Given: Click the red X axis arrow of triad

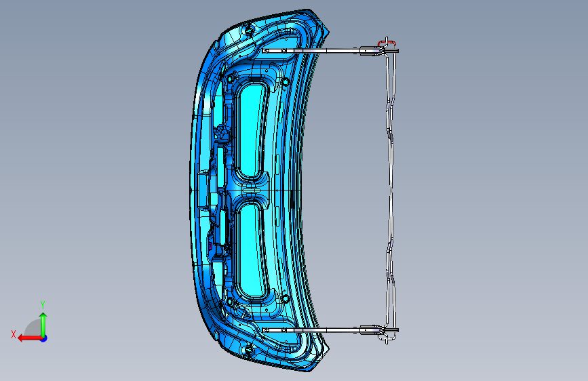Looking at the screenshot, I should click(31, 338).
